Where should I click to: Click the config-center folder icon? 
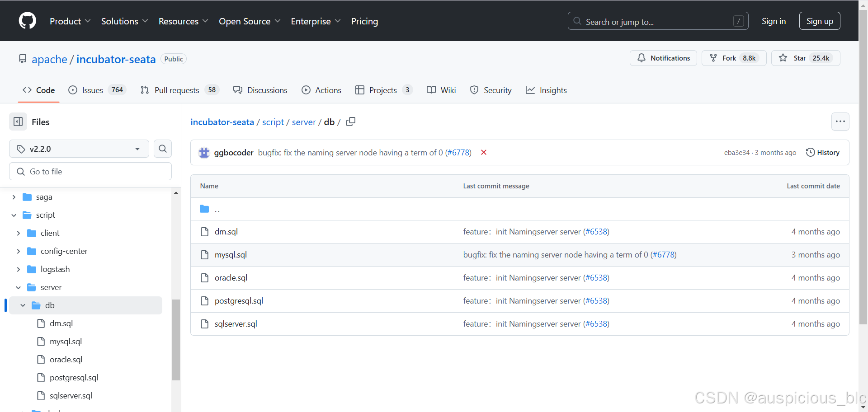(32, 251)
